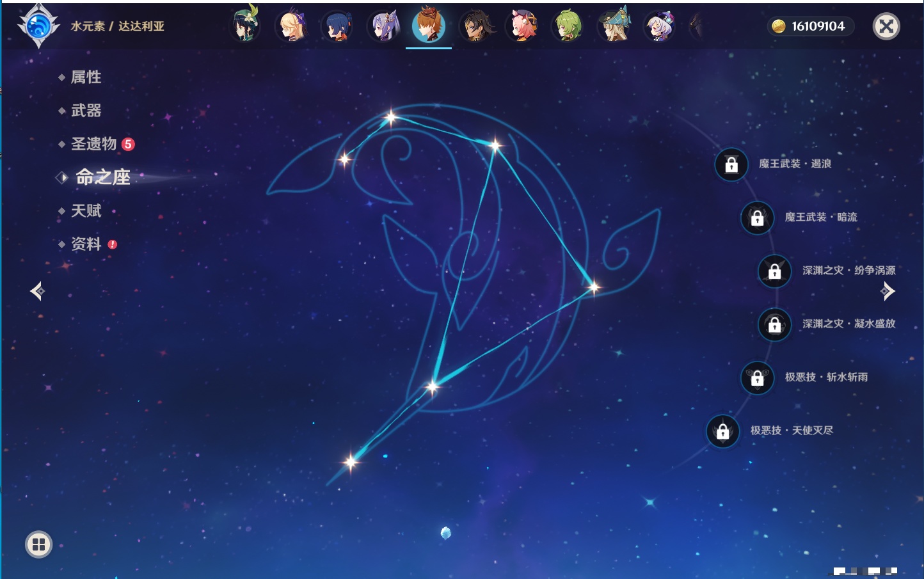Go to previous character with left arrow
The width and height of the screenshot is (924, 579).
[x=38, y=291]
